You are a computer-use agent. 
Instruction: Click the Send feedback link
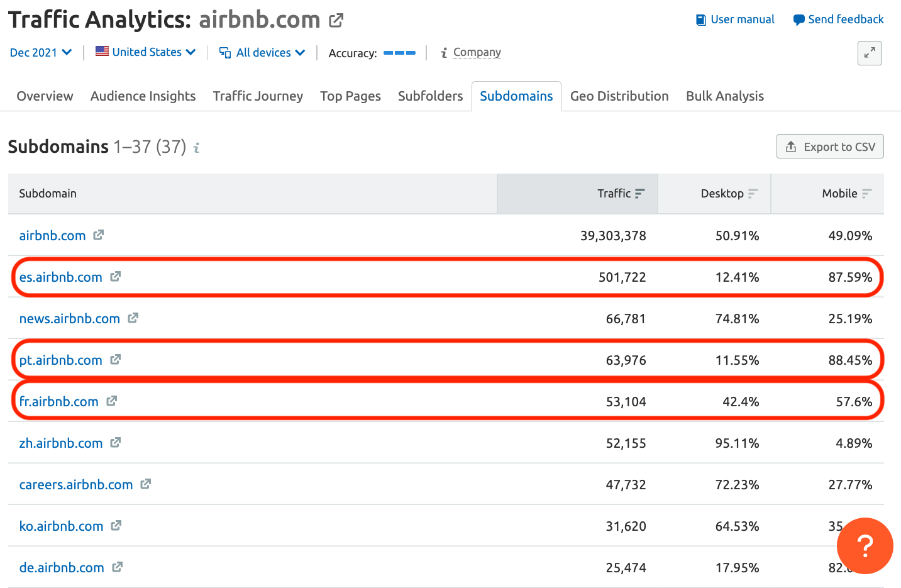click(x=846, y=19)
